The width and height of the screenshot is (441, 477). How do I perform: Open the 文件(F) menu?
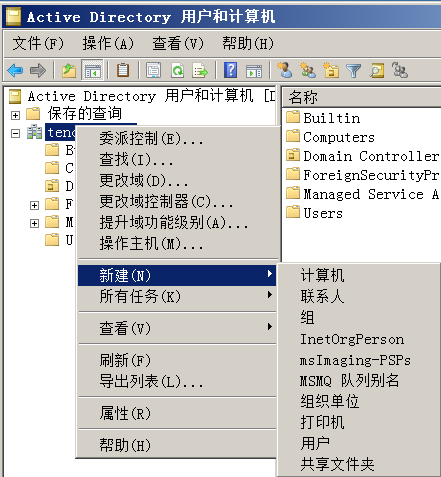(38, 44)
